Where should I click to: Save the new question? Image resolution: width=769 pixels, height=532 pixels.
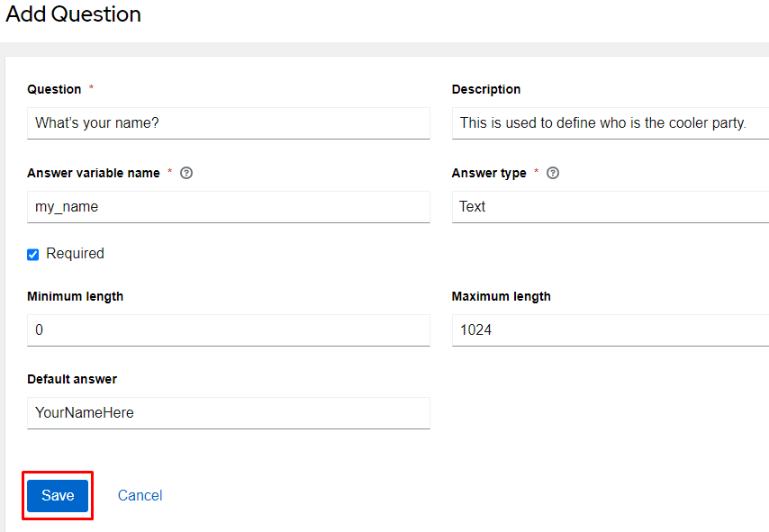coord(58,496)
